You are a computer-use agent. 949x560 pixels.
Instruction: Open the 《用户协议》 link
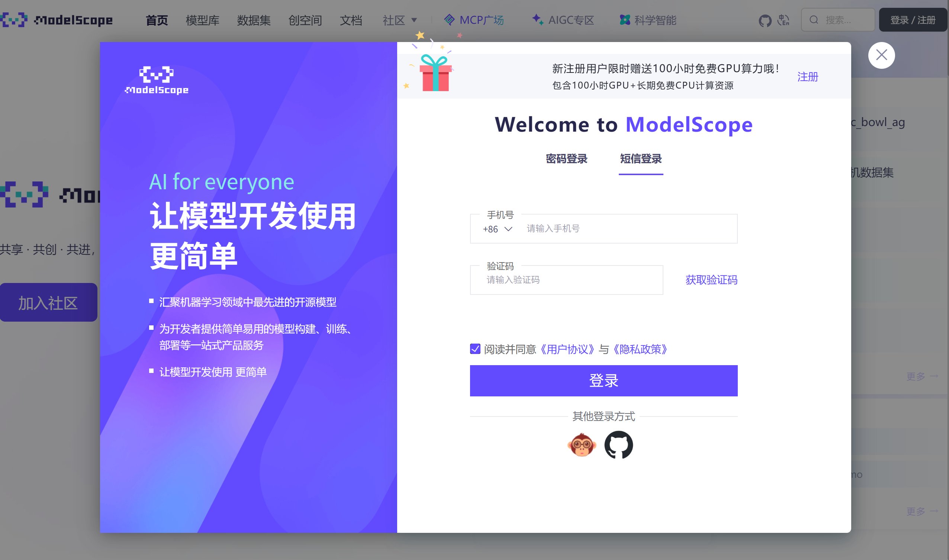[567, 350]
